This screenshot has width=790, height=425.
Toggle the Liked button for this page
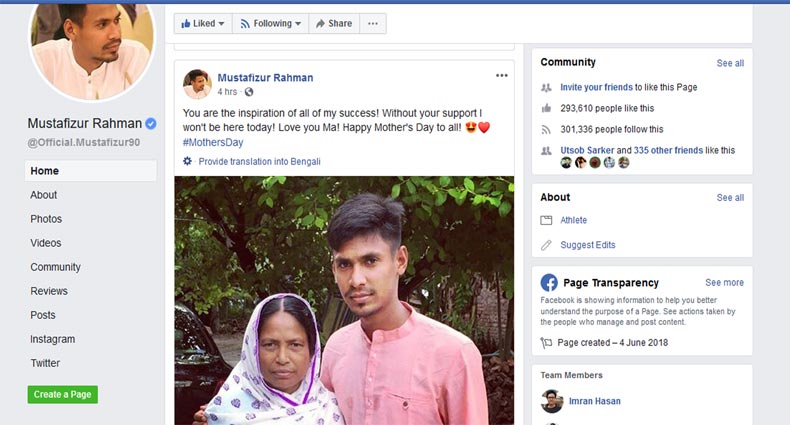(x=203, y=23)
